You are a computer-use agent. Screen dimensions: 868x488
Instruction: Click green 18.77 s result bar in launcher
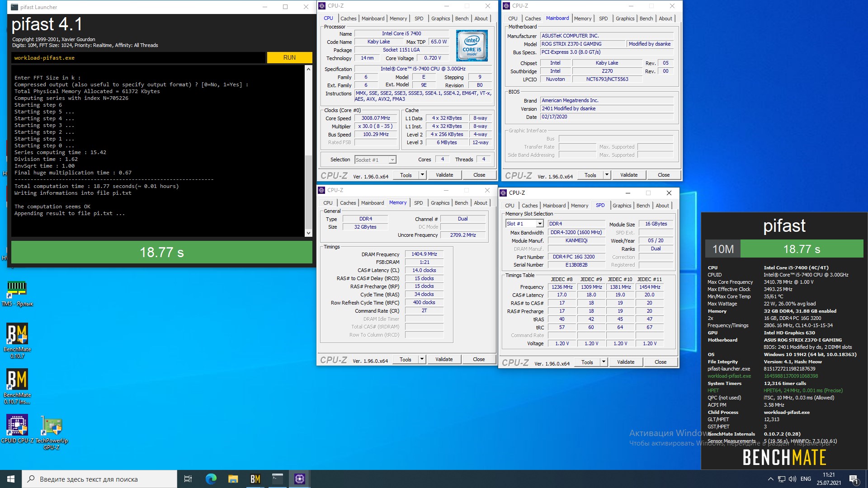[161, 252]
